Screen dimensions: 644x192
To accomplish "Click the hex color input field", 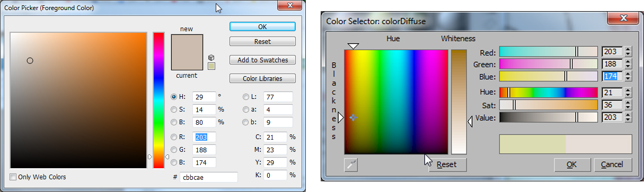I will (208, 177).
